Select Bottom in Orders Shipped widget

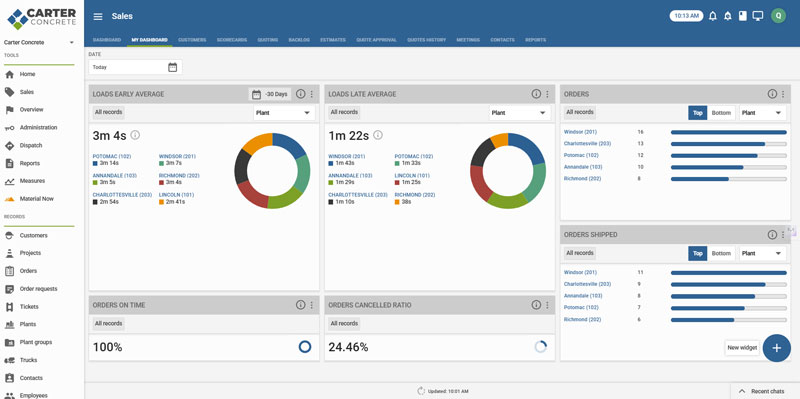click(x=721, y=254)
